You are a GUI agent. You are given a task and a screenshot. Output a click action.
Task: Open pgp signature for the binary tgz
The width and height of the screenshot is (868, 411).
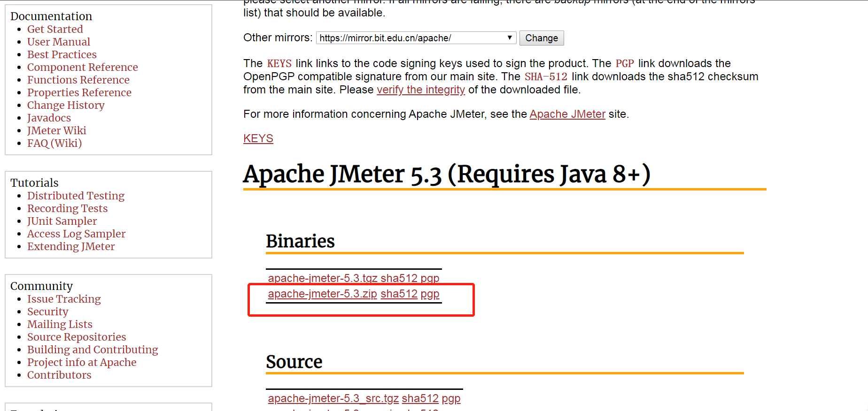430,278
